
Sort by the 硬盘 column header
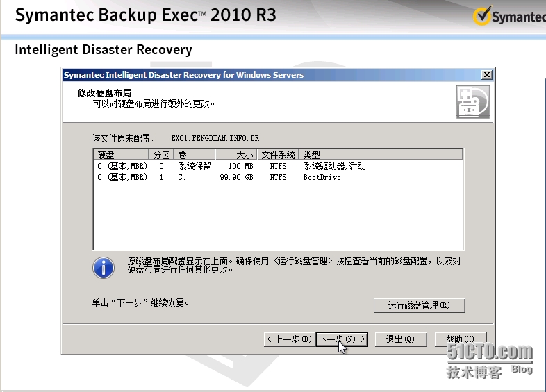(x=121, y=155)
